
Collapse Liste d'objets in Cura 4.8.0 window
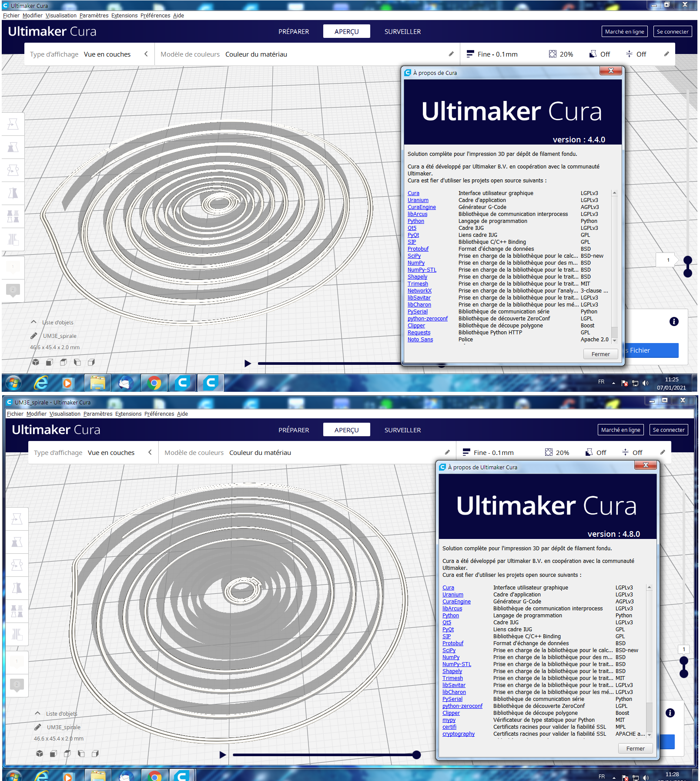point(37,714)
